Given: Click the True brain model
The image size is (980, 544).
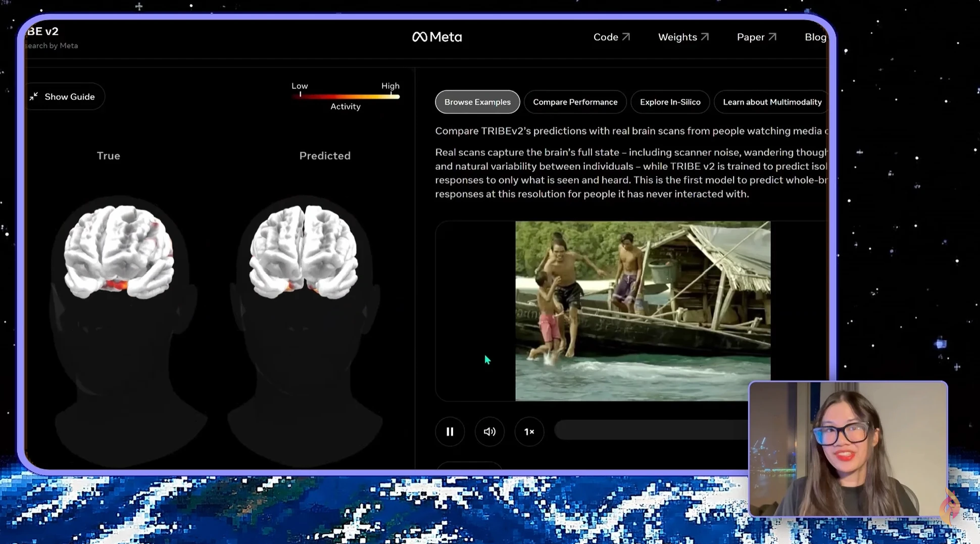Looking at the screenshot, I should [119, 251].
